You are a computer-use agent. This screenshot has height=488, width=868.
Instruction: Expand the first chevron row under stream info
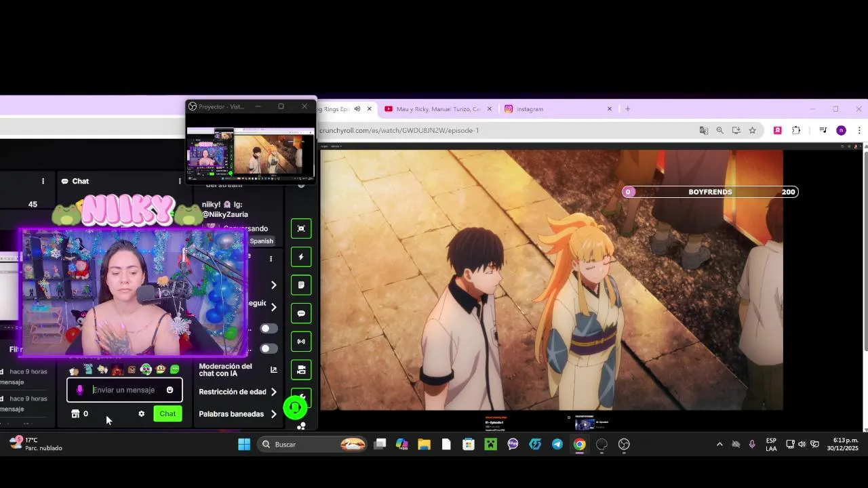coord(273,285)
